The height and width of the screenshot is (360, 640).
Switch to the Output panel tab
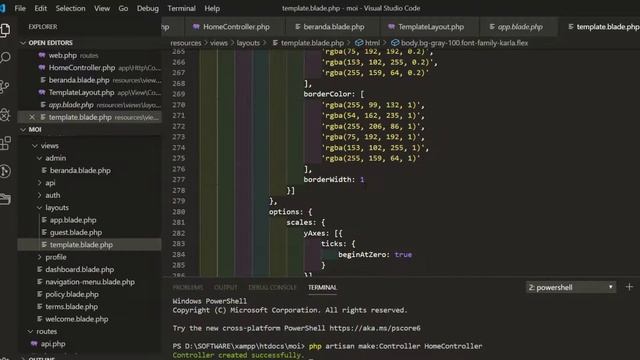(x=225, y=287)
